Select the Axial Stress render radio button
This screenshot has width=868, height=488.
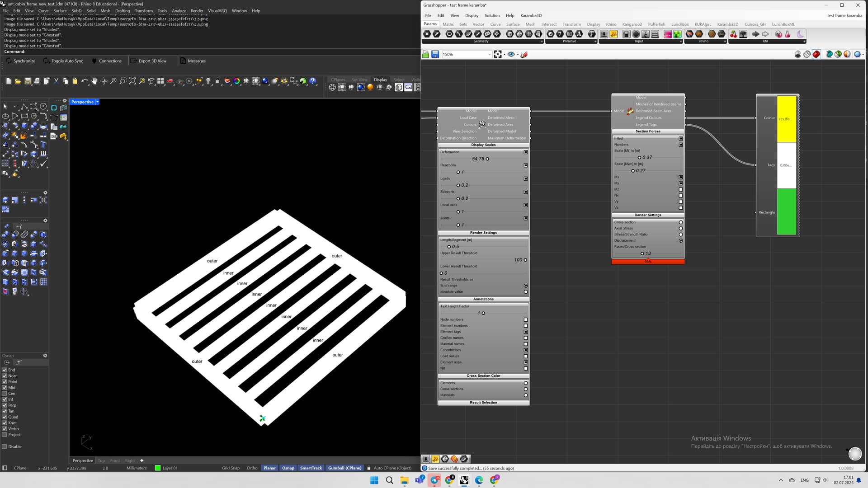(x=680, y=228)
